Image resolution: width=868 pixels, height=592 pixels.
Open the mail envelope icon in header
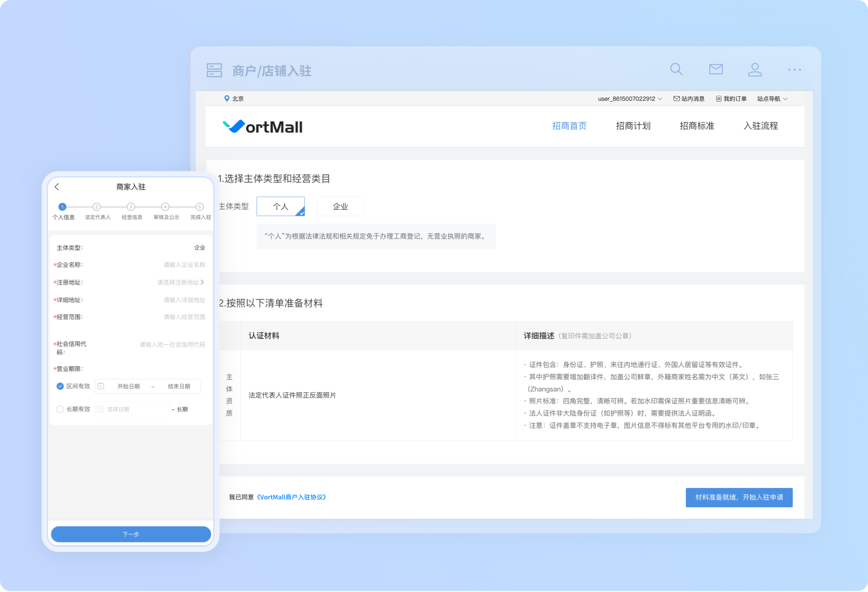coord(716,69)
